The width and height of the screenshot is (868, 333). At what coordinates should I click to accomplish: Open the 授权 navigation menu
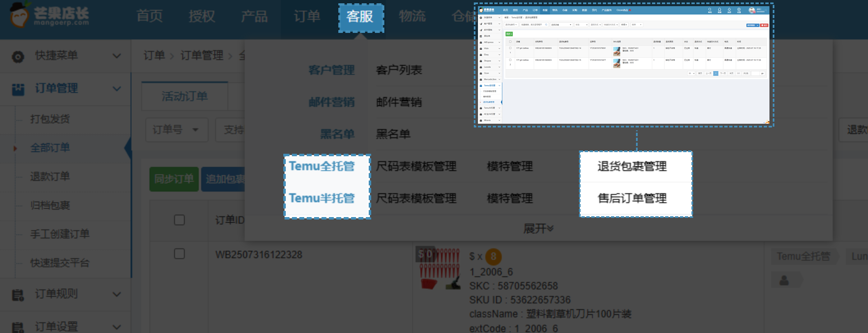202,16
